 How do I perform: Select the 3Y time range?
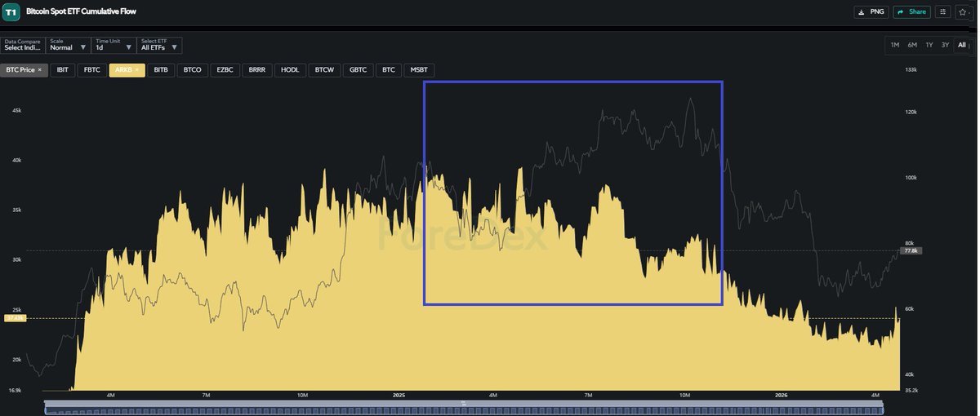[945, 45]
